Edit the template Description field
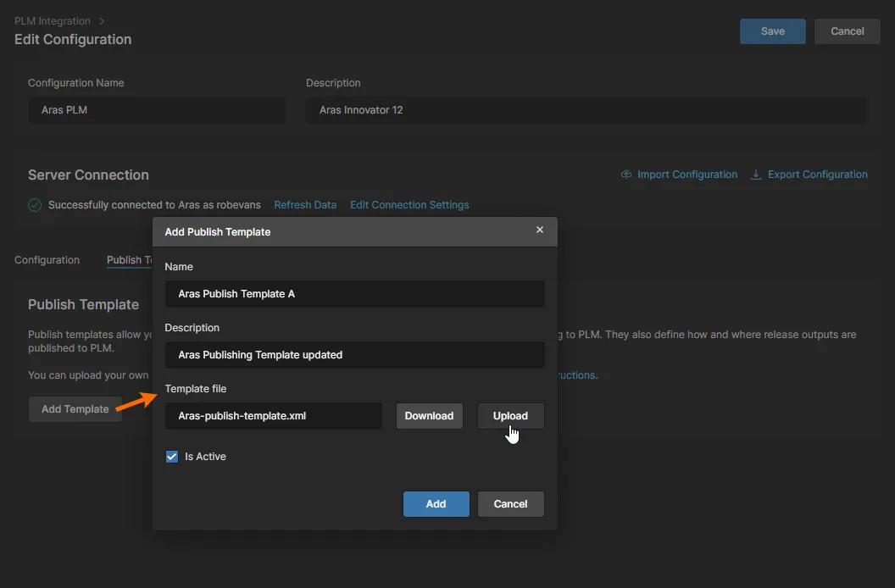The image size is (895, 588). coord(354,354)
